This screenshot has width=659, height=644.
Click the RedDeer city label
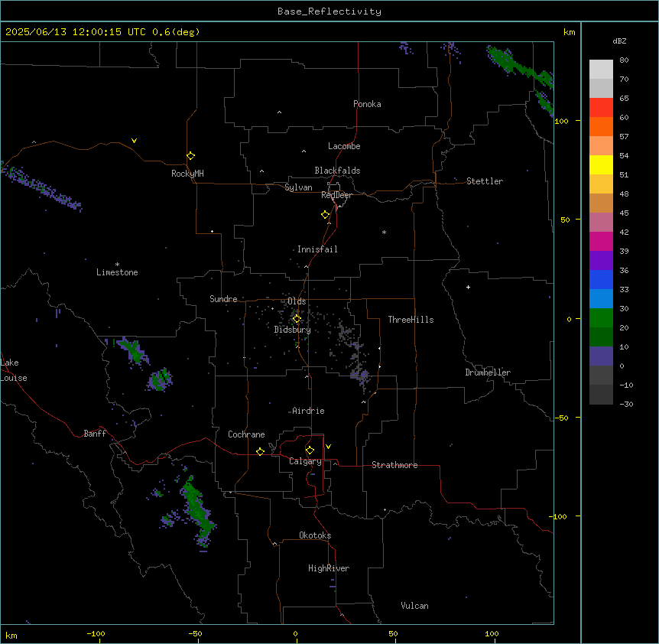click(336, 195)
